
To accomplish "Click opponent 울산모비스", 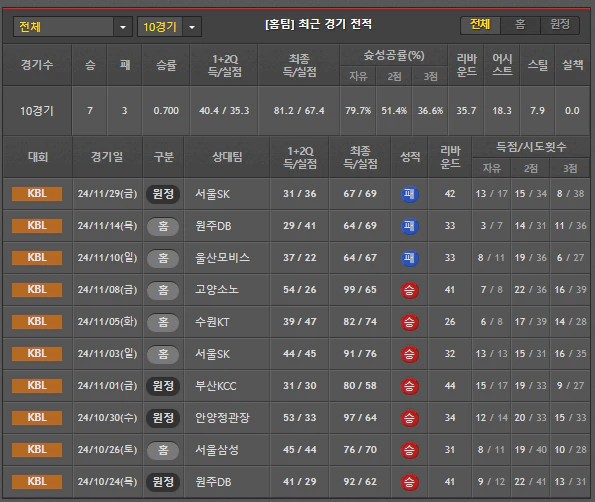I will pyautogui.click(x=222, y=258).
